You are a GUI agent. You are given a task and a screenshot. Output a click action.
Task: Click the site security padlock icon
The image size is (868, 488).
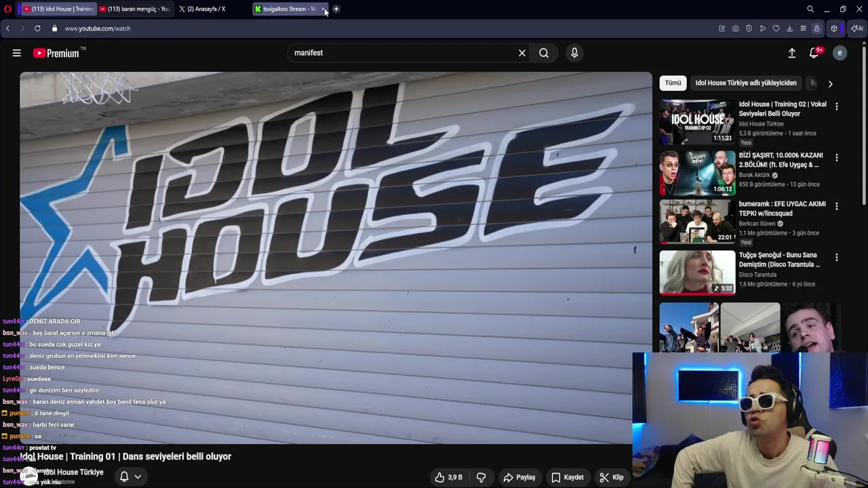point(54,28)
